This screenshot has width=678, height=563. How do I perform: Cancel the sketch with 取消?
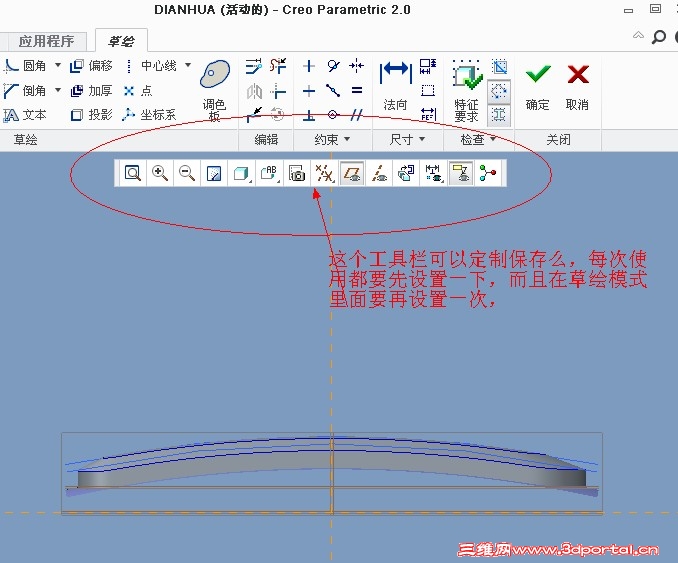tap(577, 86)
